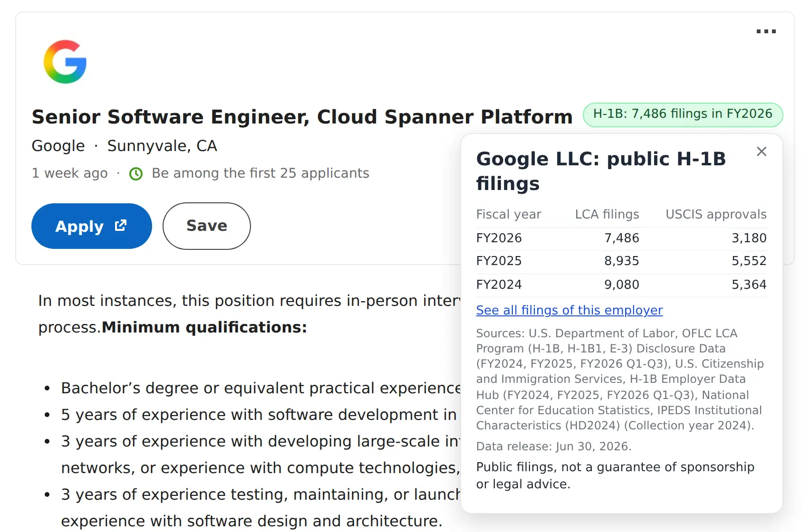810x532 pixels.
Task: Click the 3 years testing, maintaining bullet
Action: pyautogui.click(x=260, y=508)
